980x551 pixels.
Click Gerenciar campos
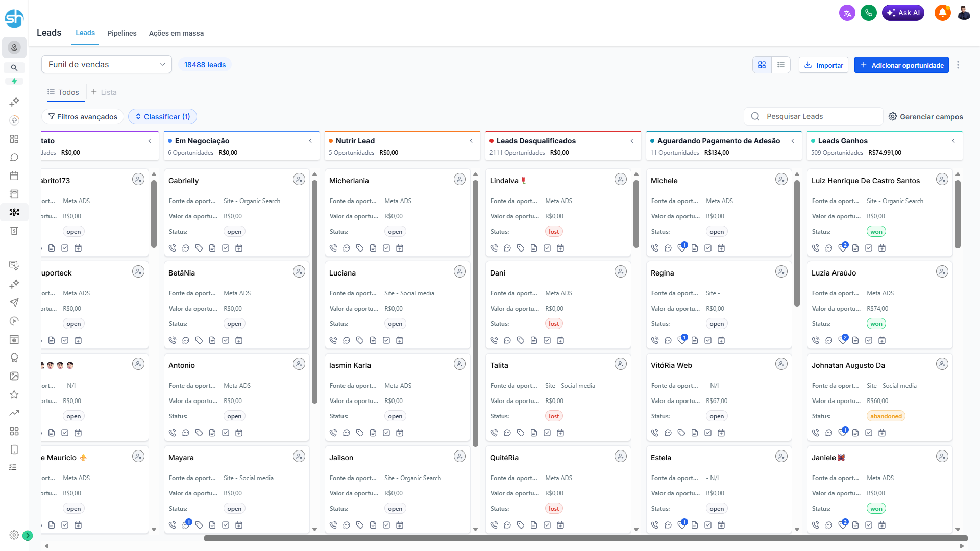[926, 117]
